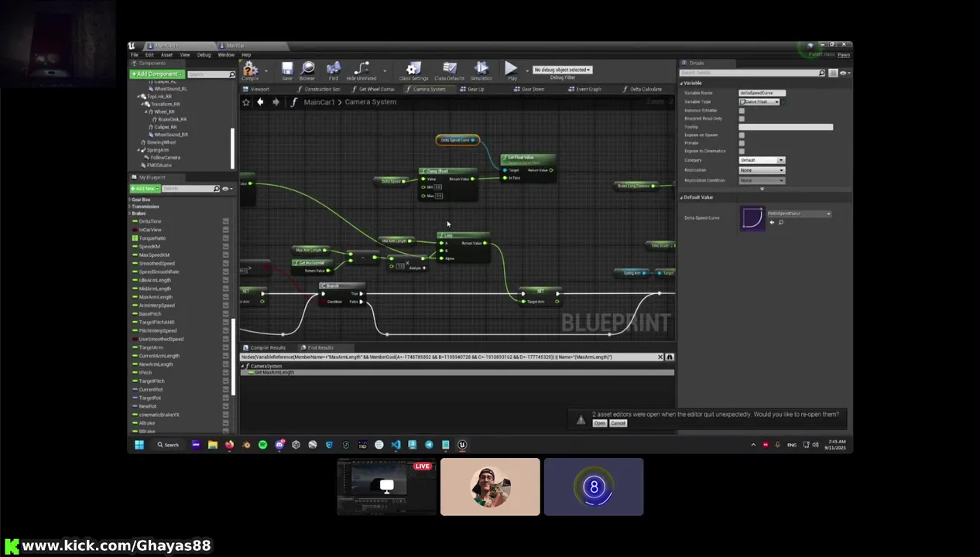Go back with the graph navigation arrow
Viewport: 980px width, 557px height.
click(x=260, y=102)
